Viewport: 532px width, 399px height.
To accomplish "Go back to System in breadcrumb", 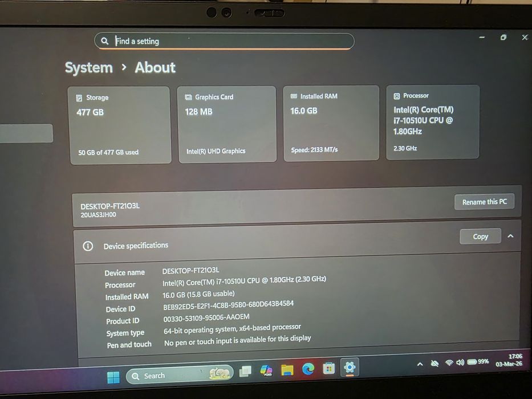I will point(88,67).
